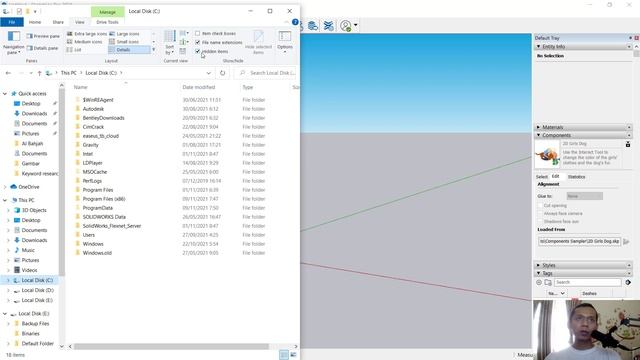Click Add Tag icon in SketchUp Tags

click(x=539, y=282)
